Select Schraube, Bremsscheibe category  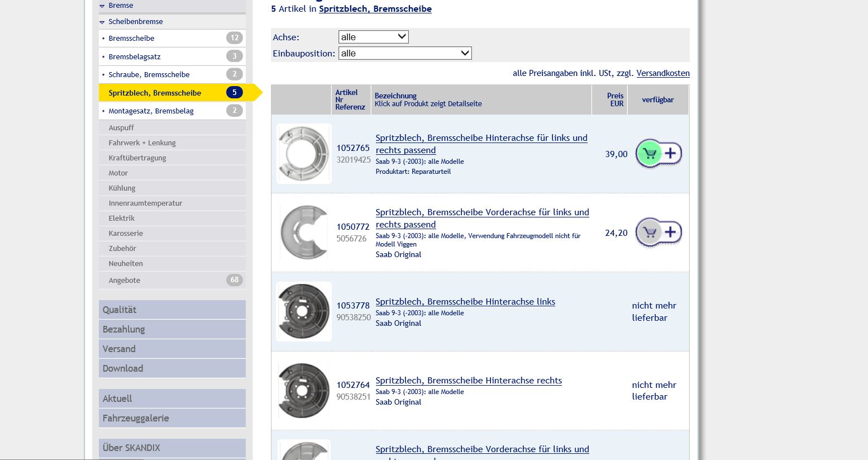click(x=172, y=74)
